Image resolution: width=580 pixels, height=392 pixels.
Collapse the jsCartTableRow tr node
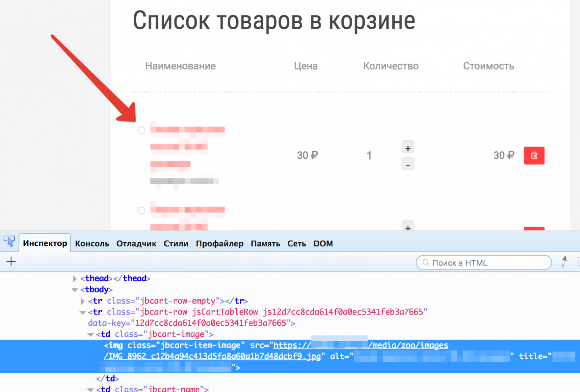tap(83, 312)
